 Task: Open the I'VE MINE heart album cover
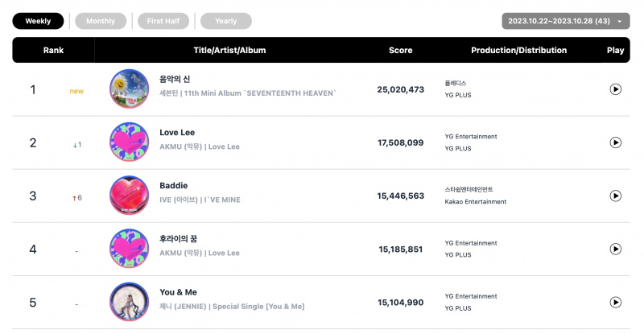(x=130, y=195)
